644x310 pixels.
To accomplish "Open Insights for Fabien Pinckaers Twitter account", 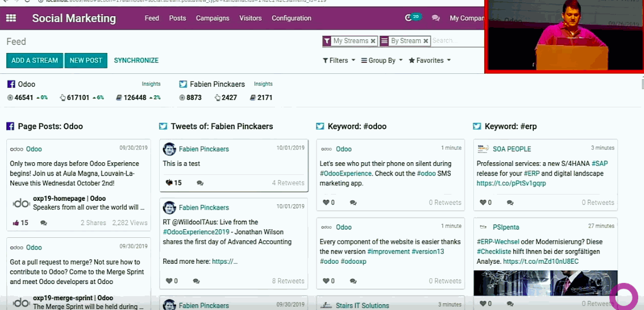I will [x=263, y=84].
